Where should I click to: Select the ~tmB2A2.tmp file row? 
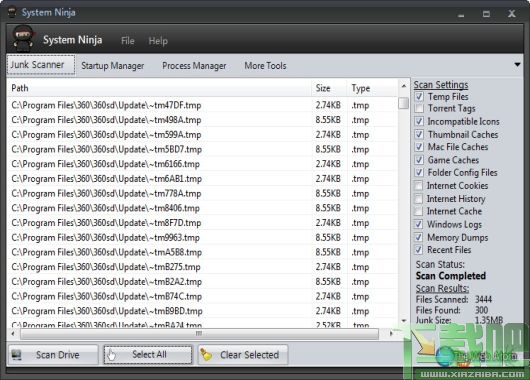pyautogui.click(x=202, y=282)
